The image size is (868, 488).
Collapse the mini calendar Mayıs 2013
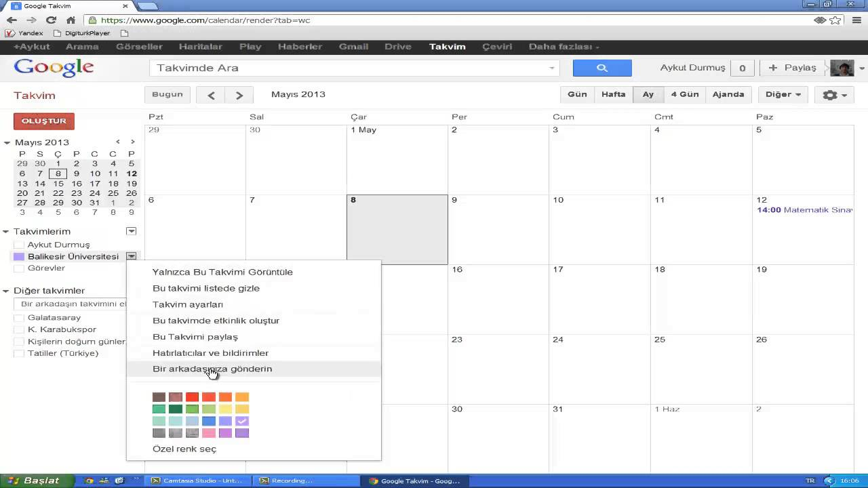click(7, 142)
